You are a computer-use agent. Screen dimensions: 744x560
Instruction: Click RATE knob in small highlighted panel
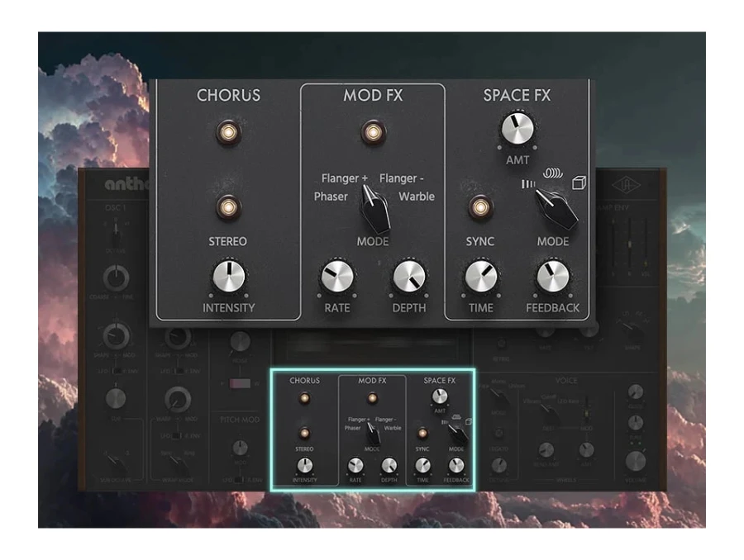[x=355, y=466]
